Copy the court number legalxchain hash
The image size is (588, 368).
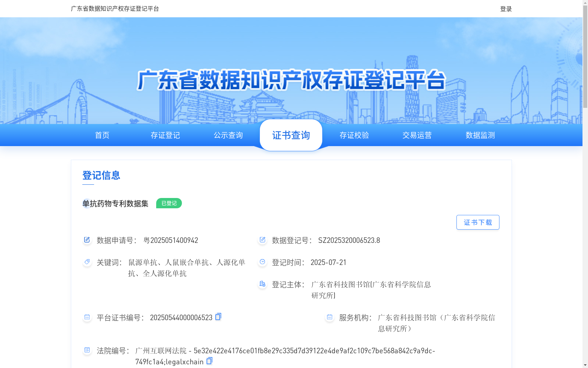209,361
